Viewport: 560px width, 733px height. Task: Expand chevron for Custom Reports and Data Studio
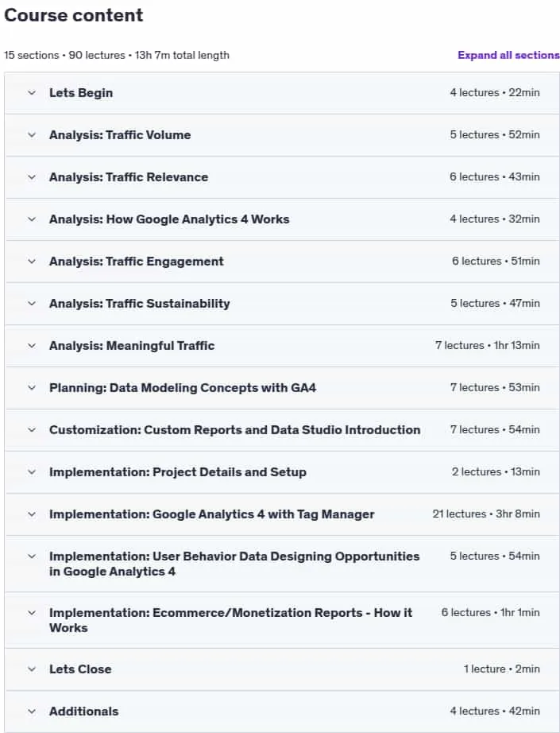32,430
